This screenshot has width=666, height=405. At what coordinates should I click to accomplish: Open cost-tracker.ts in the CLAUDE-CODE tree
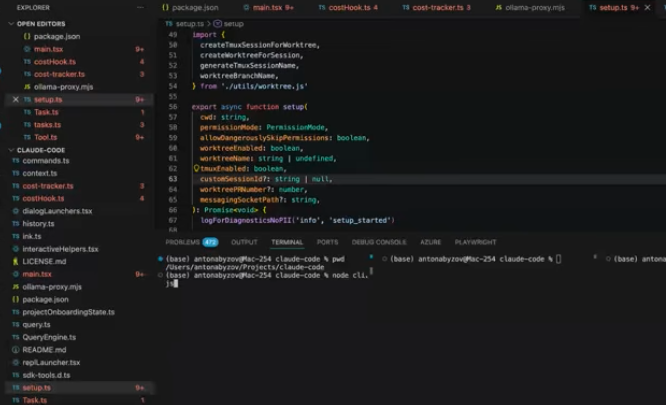pos(48,186)
